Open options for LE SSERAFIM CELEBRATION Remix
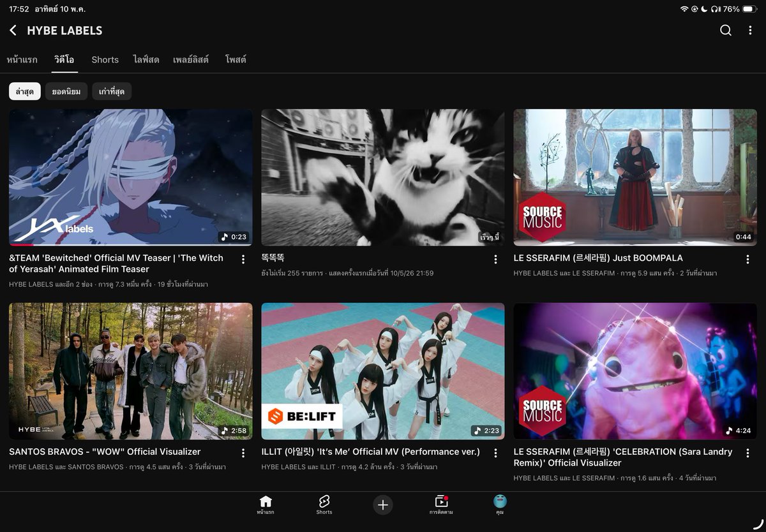This screenshot has height=532, width=766. (x=747, y=453)
